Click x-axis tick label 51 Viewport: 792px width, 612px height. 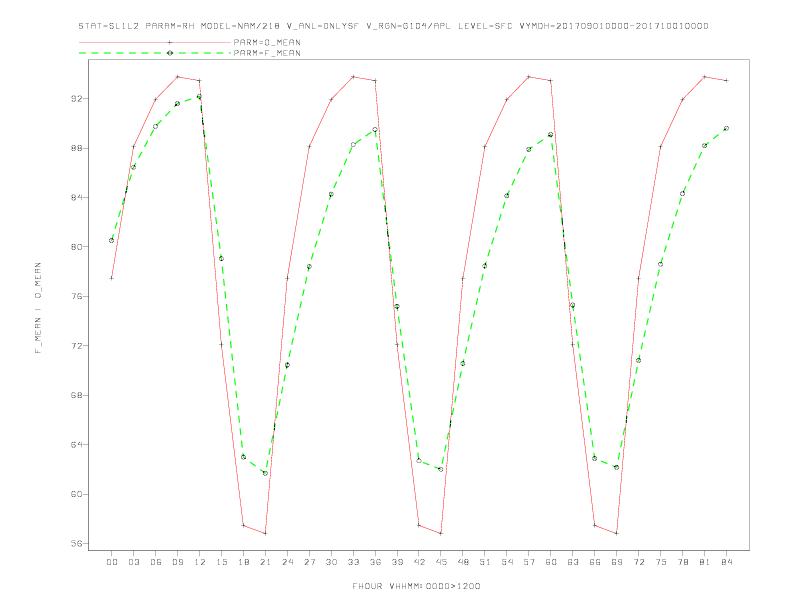485,562
